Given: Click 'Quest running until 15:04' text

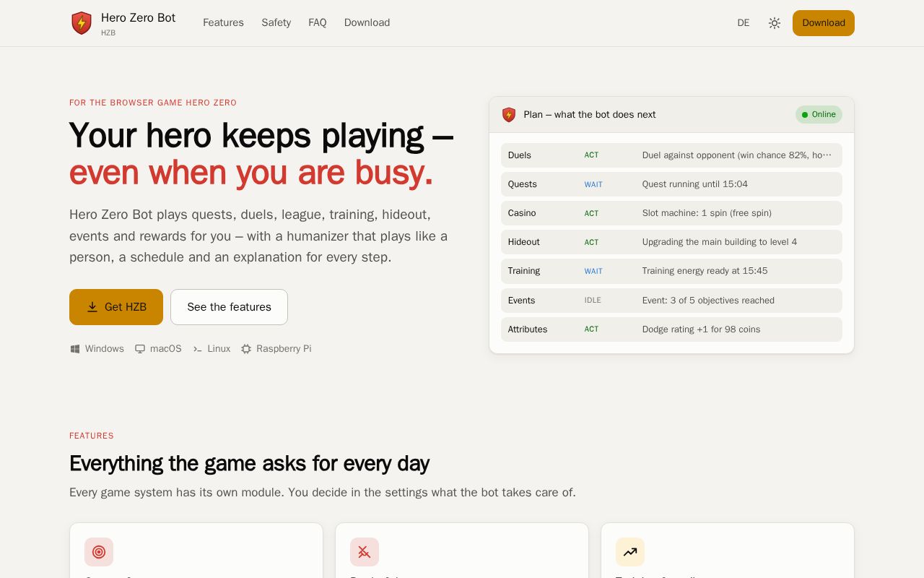Looking at the screenshot, I should (695, 184).
